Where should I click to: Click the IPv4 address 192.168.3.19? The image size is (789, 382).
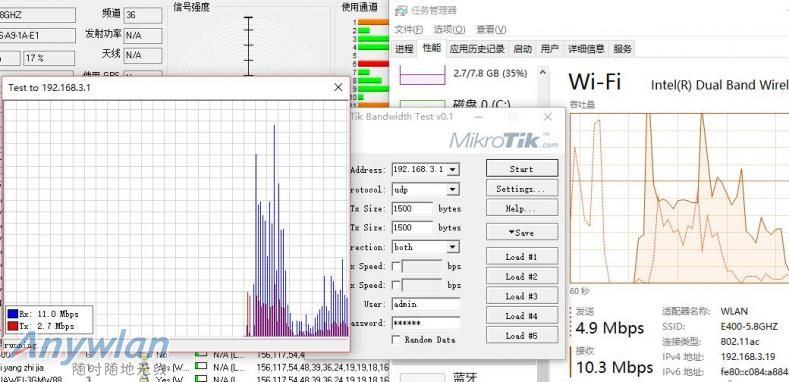(749, 356)
